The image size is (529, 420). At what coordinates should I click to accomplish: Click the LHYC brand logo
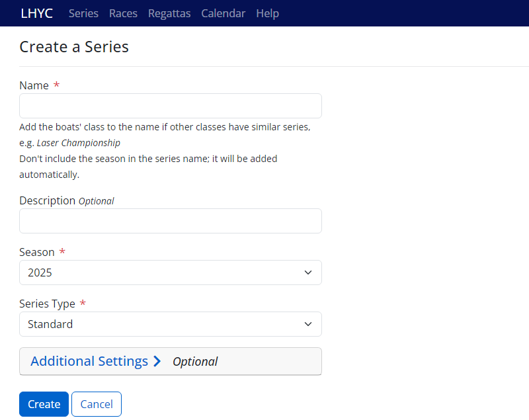pos(36,13)
